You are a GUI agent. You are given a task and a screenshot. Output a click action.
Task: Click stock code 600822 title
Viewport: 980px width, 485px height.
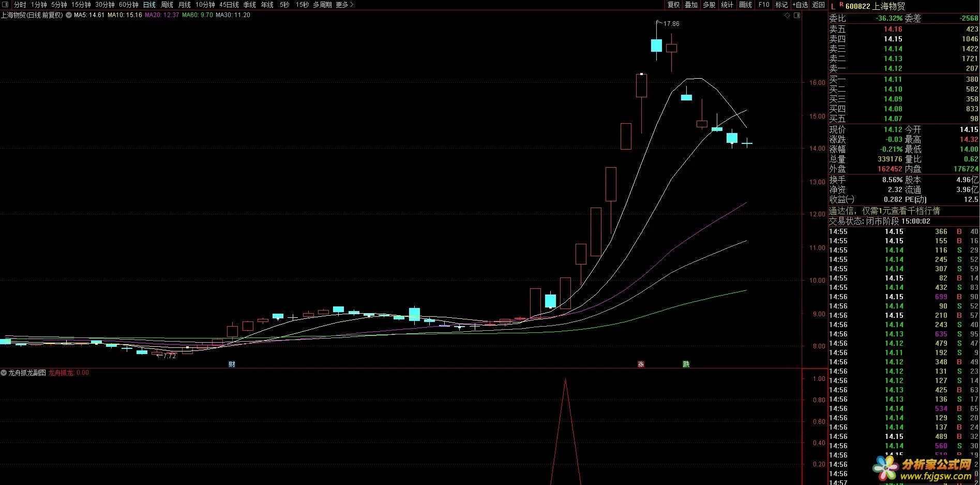(x=875, y=6)
